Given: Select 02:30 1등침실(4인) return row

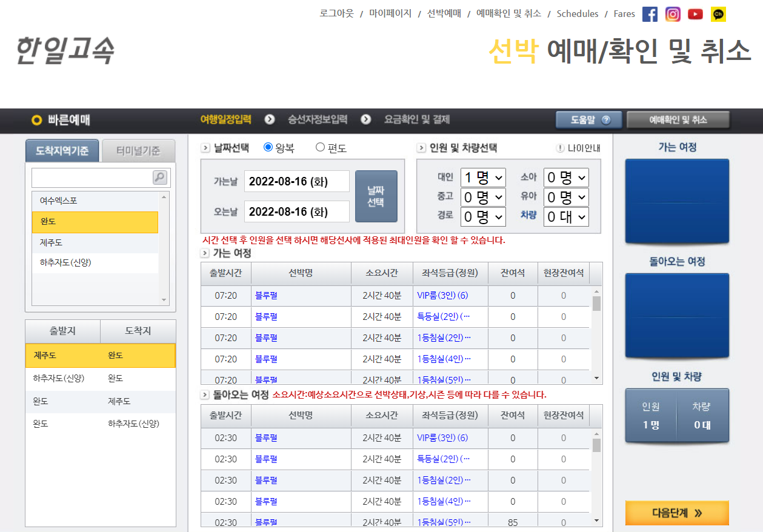Looking at the screenshot, I should (395, 502).
